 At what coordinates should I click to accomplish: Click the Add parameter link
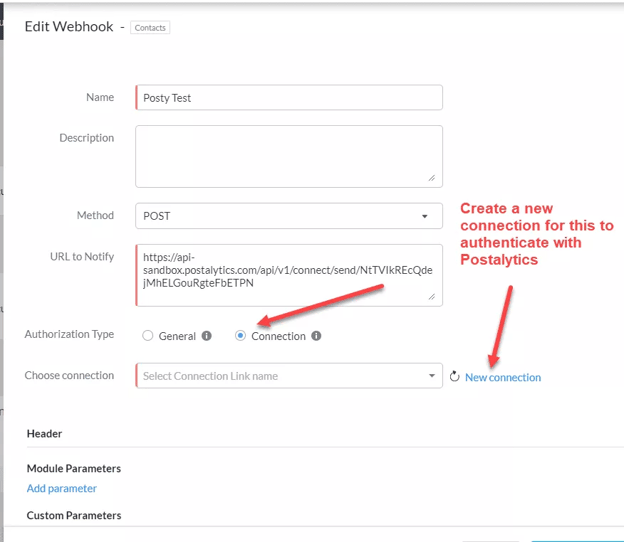[62, 488]
